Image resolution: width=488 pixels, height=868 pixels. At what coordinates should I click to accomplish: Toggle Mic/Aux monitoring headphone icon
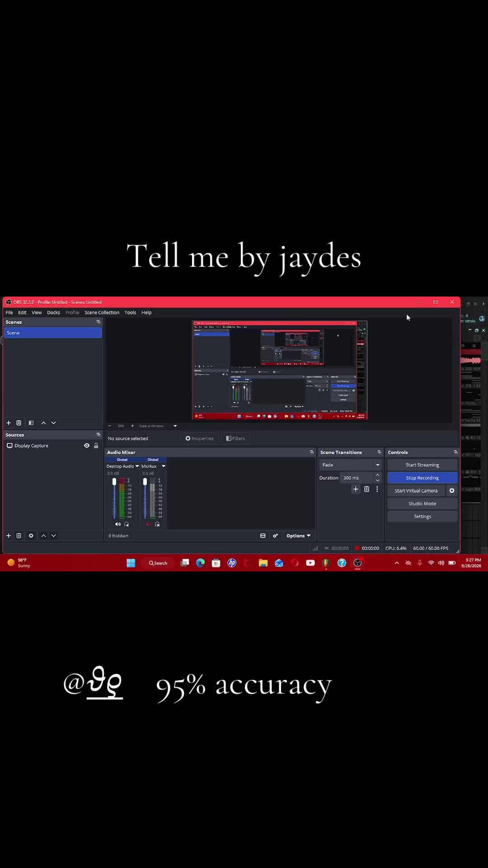coord(157,524)
